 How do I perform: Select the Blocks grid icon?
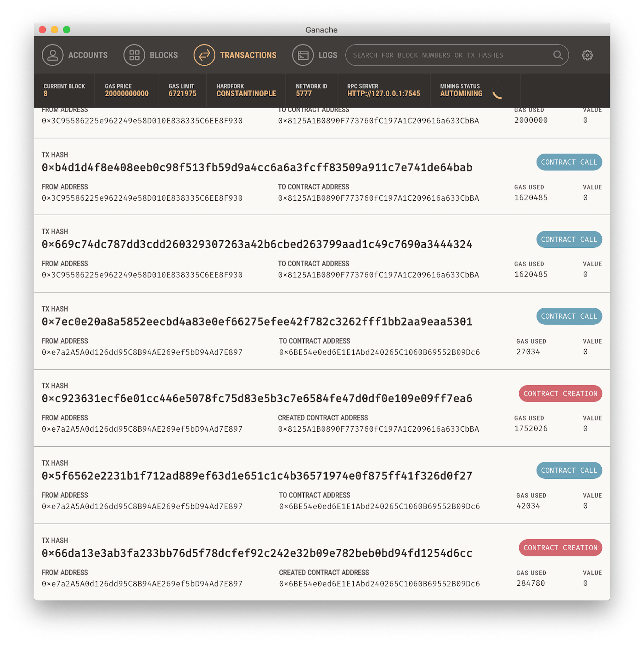click(135, 55)
